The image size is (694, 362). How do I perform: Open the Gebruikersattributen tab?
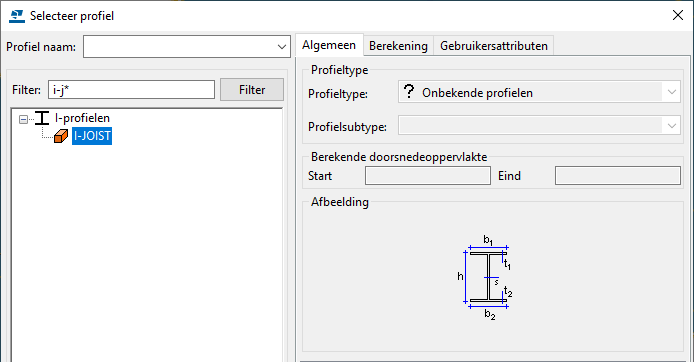click(494, 46)
